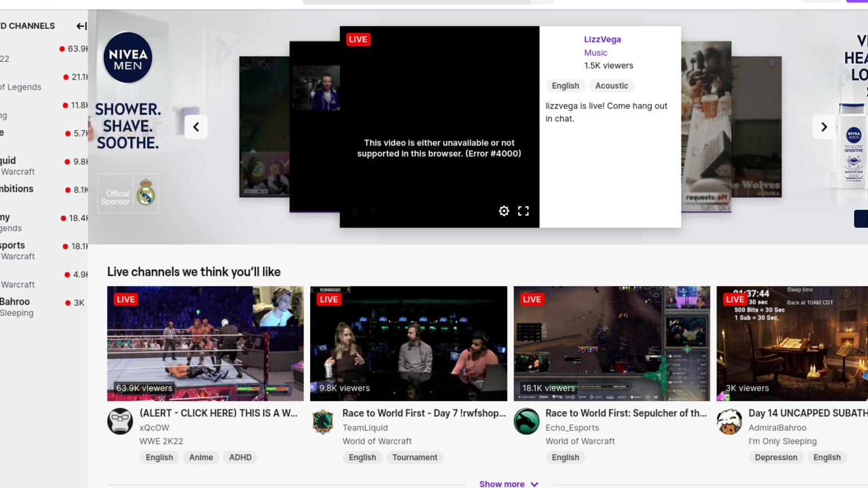Viewport: 868px width, 488px height.
Task: Select Depression tag
Action: tap(776, 457)
